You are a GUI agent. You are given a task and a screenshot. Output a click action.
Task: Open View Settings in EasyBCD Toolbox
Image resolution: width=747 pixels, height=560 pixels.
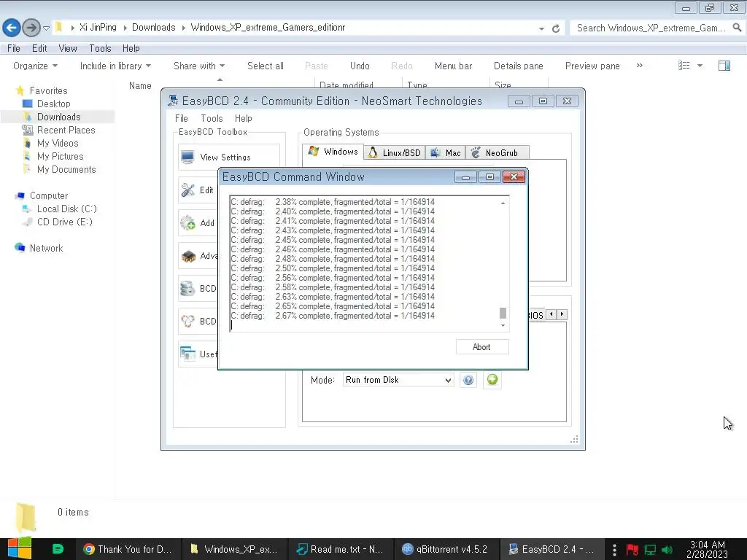coord(228,157)
